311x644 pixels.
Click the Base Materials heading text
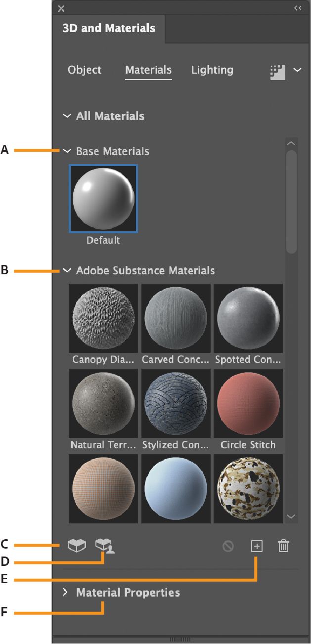pyautogui.click(x=113, y=151)
